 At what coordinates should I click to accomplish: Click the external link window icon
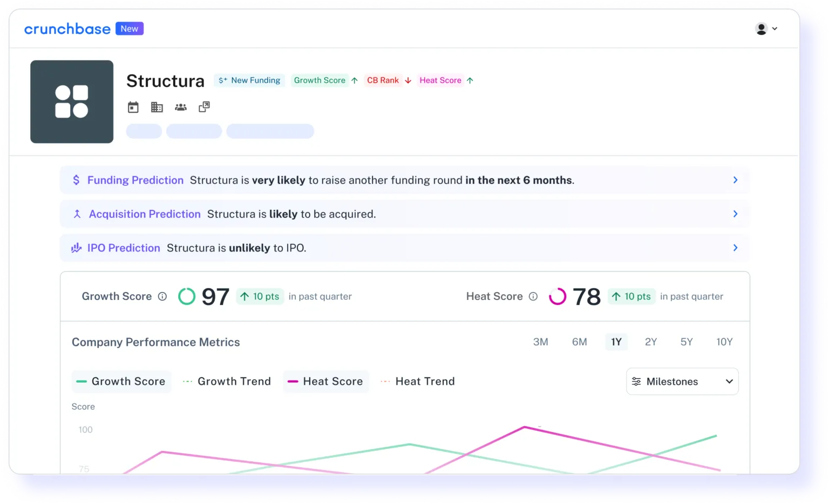pyautogui.click(x=204, y=107)
